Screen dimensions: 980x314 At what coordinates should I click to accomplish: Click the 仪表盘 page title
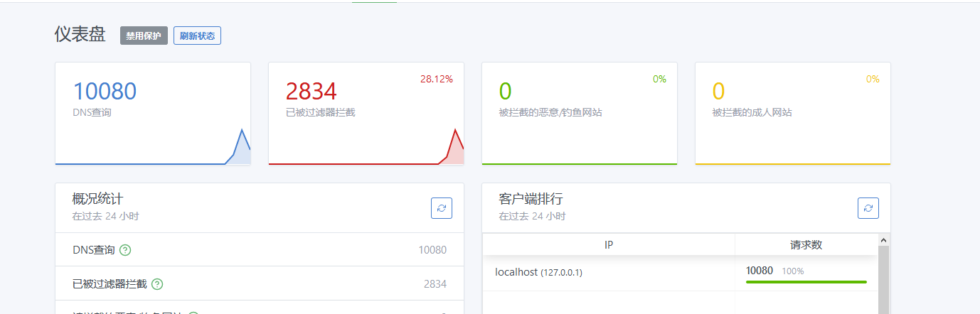pos(80,34)
